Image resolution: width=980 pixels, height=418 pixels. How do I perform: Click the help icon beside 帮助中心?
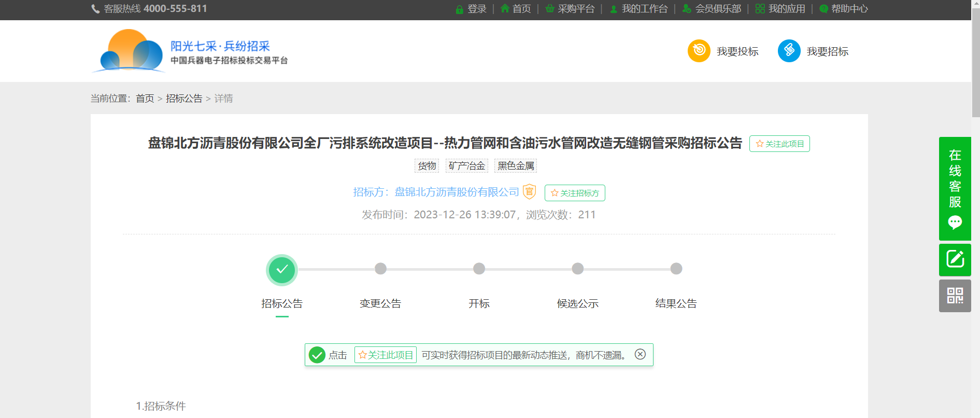(x=823, y=9)
